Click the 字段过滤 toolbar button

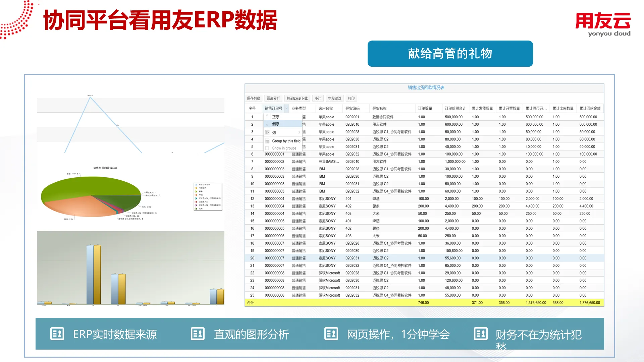(335, 98)
